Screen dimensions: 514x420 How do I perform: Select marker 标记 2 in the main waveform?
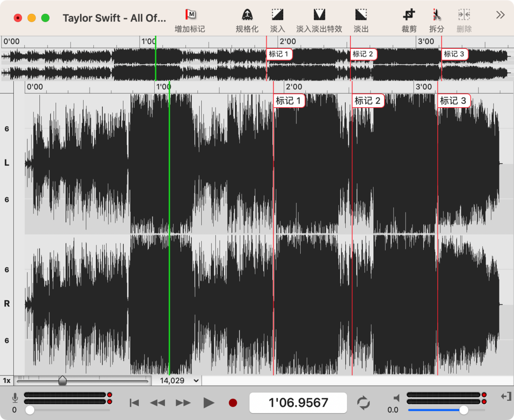click(368, 101)
